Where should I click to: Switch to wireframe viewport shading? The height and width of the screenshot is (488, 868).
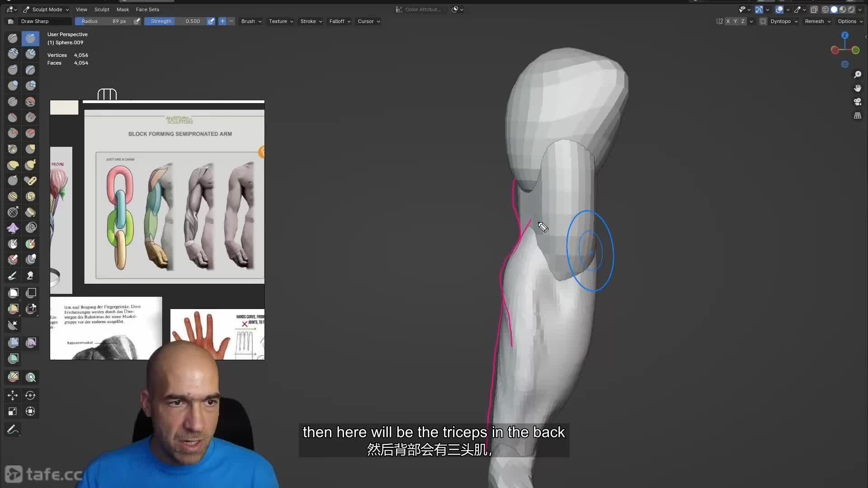point(826,9)
